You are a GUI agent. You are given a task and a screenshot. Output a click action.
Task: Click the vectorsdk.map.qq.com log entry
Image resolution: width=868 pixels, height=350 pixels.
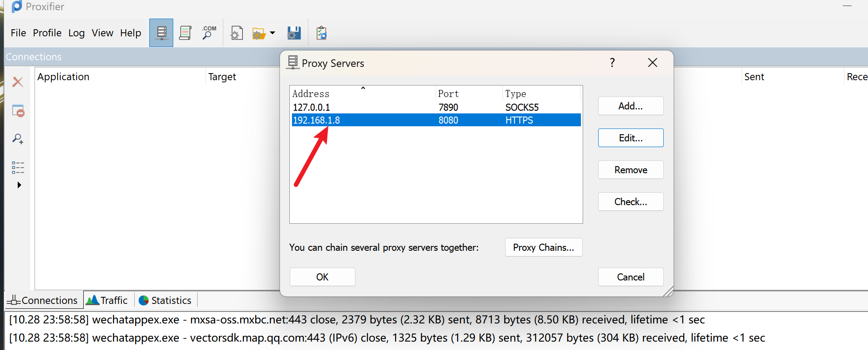pyautogui.click(x=387, y=338)
